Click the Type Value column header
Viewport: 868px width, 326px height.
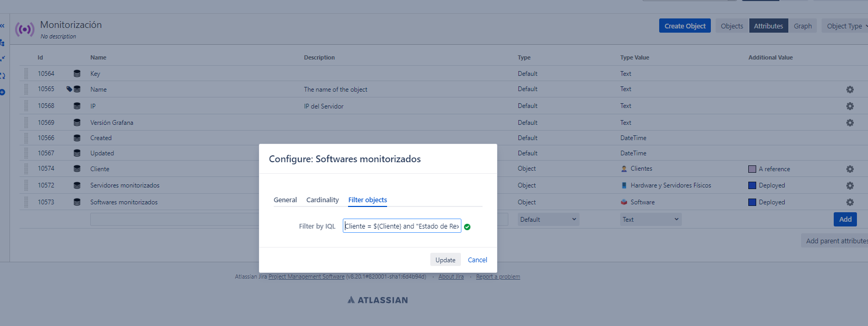(634, 57)
